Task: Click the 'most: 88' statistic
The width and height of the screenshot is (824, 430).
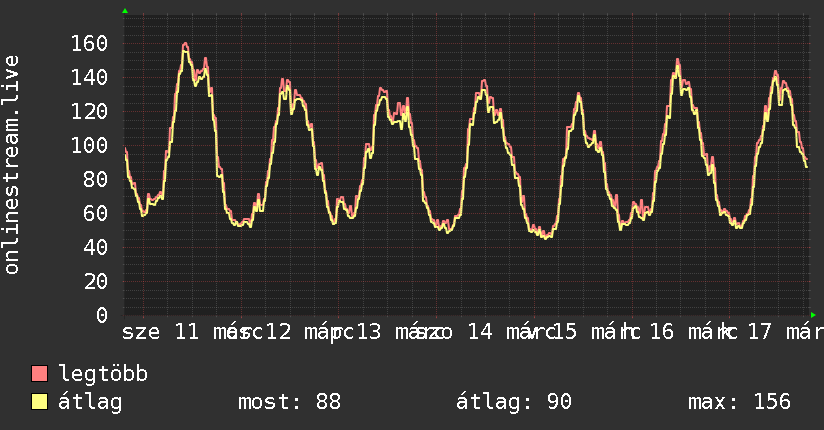Action: pos(290,402)
